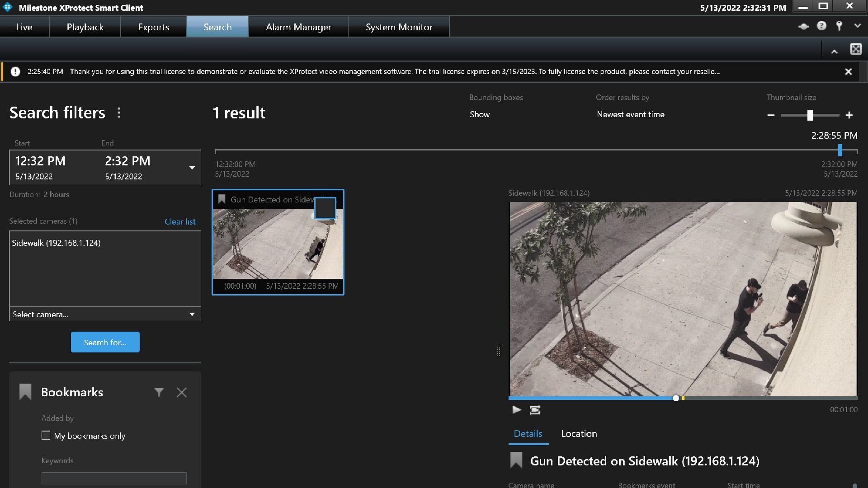868x488 pixels.
Task: Click the evidence lock key icon in toolbar
Action: (x=839, y=26)
